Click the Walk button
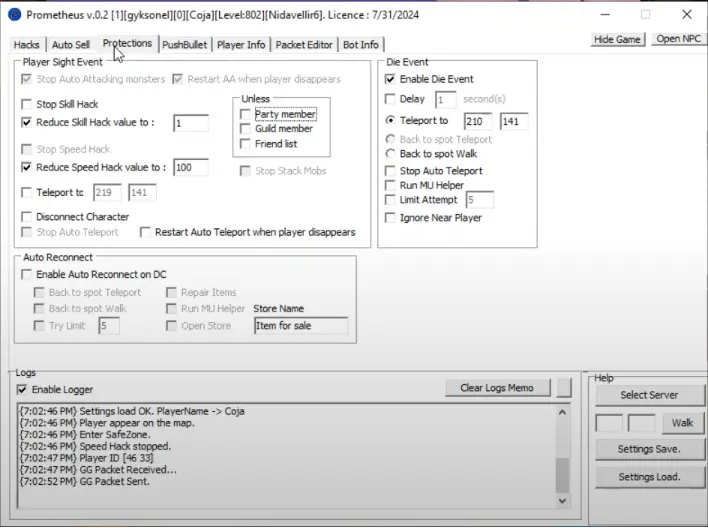Viewport: 708px width, 528px height. tap(682, 423)
